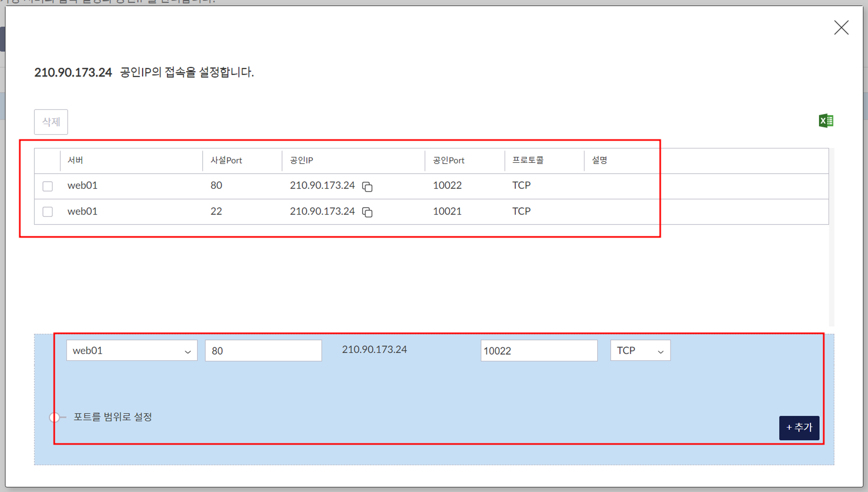Viewport: 868px width, 492px height.
Task: Check the web01 port 80 rule checkbox
Action: 48,186
